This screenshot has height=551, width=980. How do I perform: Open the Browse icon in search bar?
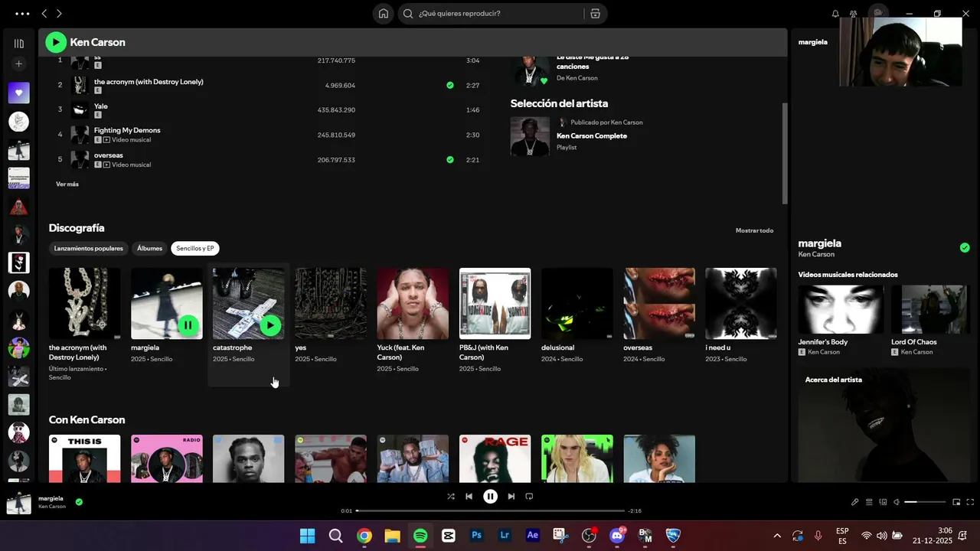click(595, 14)
